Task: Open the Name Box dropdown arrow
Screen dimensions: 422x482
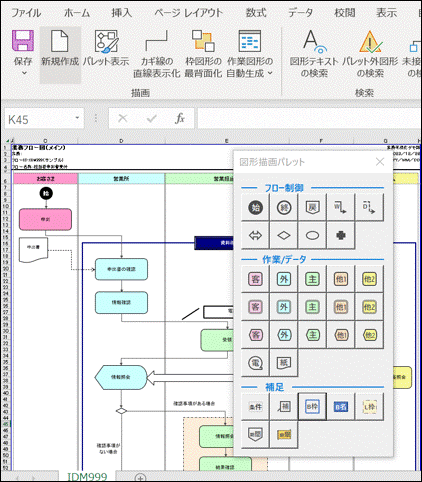Action: click(77, 118)
